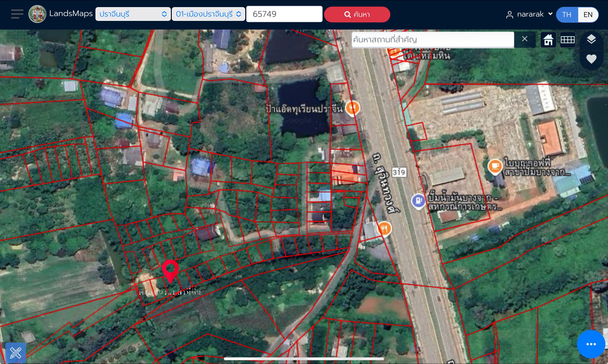608x364 pixels.
Task: Open the blue three-dots floating button
Action: point(591,344)
